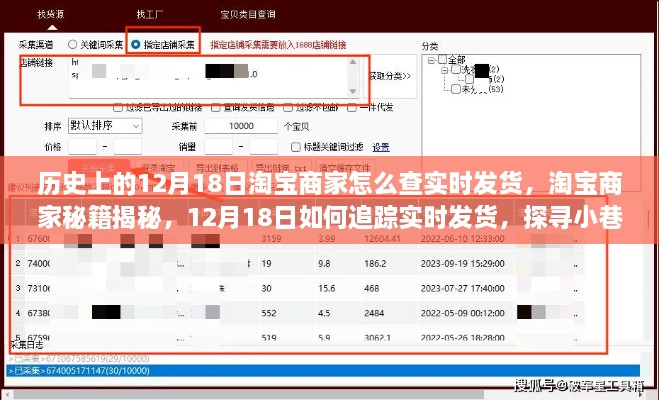Screen dimensions: 659x400
Task: Open the 默认排序 sort dropdown
Action: click(105, 126)
